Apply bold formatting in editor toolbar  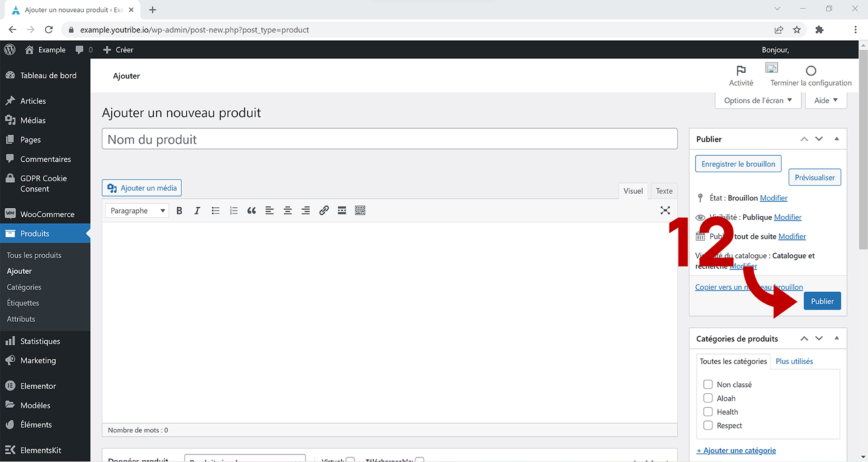coord(179,210)
